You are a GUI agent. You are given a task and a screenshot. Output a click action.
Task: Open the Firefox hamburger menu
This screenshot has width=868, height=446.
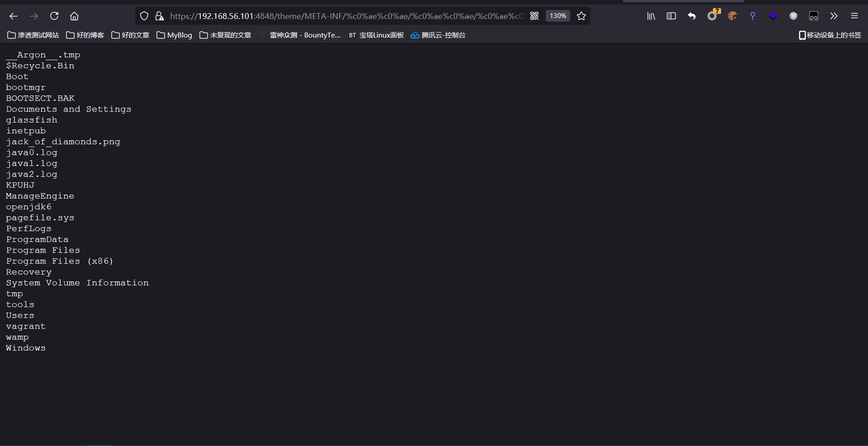coord(854,16)
